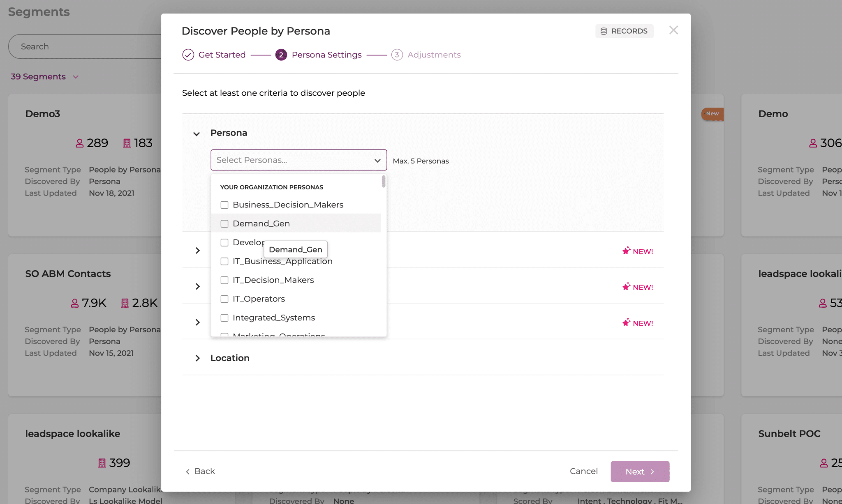Check the Demand_Gen persona checkbox

[x=224, y=223]
